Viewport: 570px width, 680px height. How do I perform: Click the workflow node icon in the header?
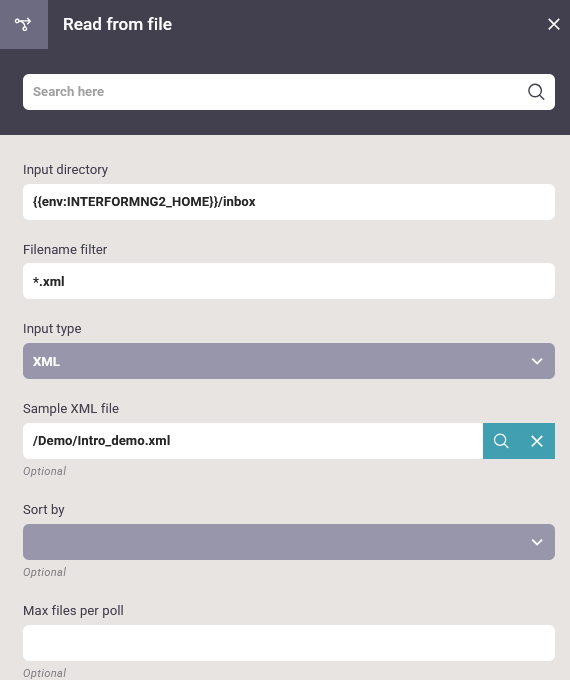pos(23,24)
